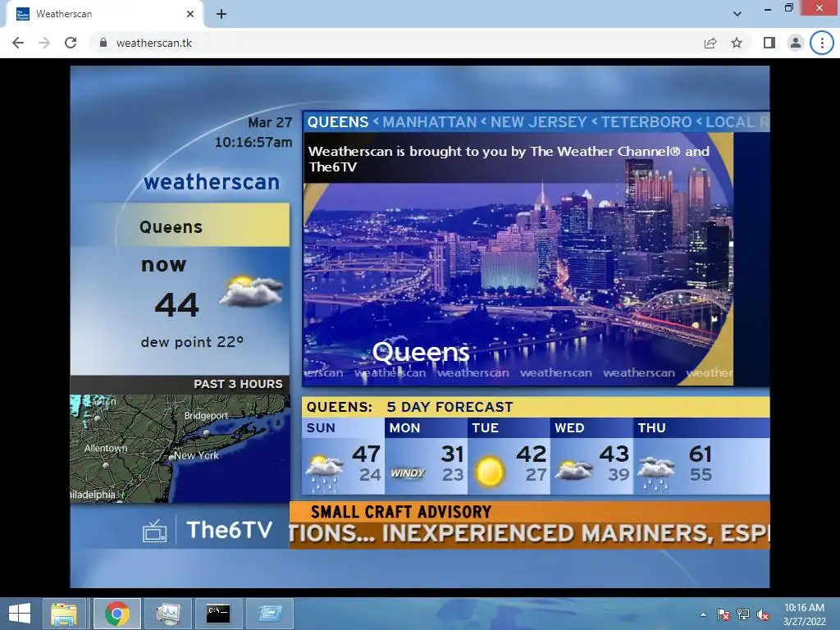
Task: Bookmark this tab with the star icon
Action: coord(737,43)
